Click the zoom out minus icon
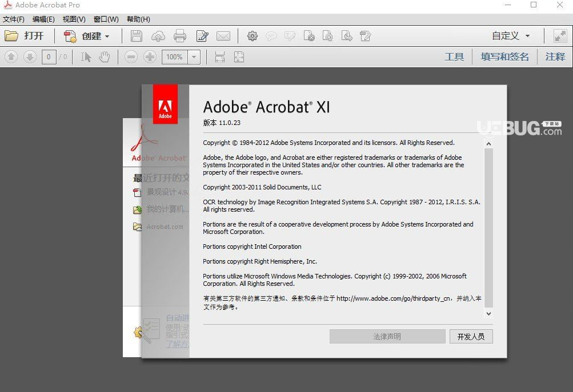573x392 pixels. click(x=131, y=57)
